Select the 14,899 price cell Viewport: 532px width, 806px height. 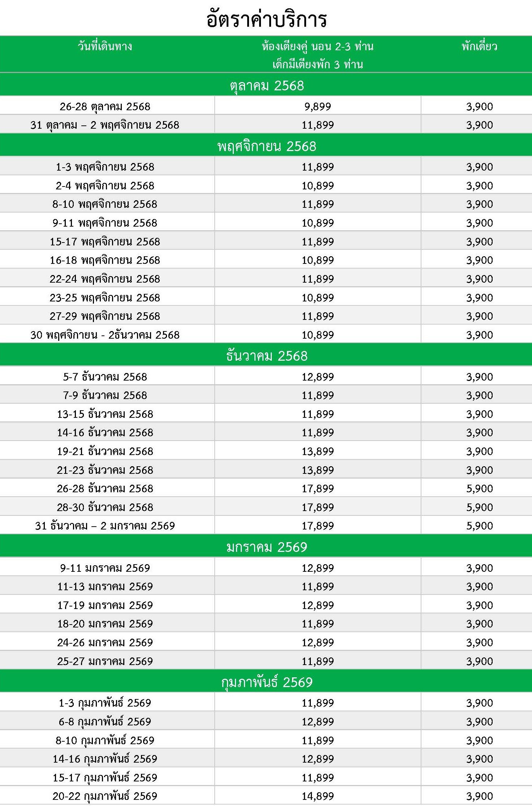pyautogui.click(x=317, y=796)
